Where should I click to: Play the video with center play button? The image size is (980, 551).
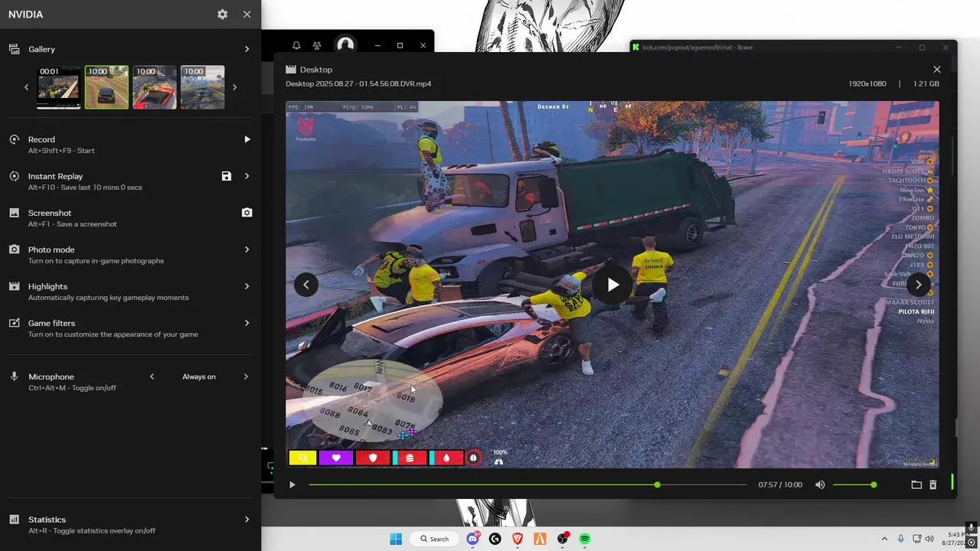612,285
